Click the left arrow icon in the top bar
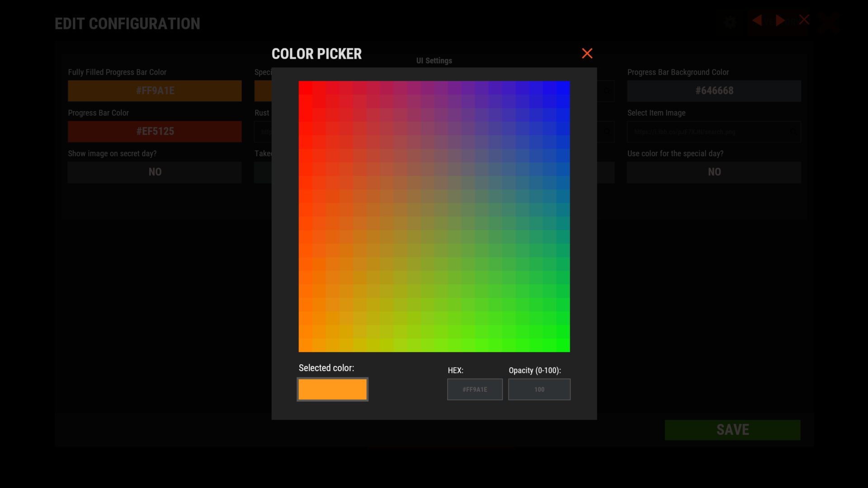This screenshot has width=868, height=488. pyautogui.click(x=757, y=20)
